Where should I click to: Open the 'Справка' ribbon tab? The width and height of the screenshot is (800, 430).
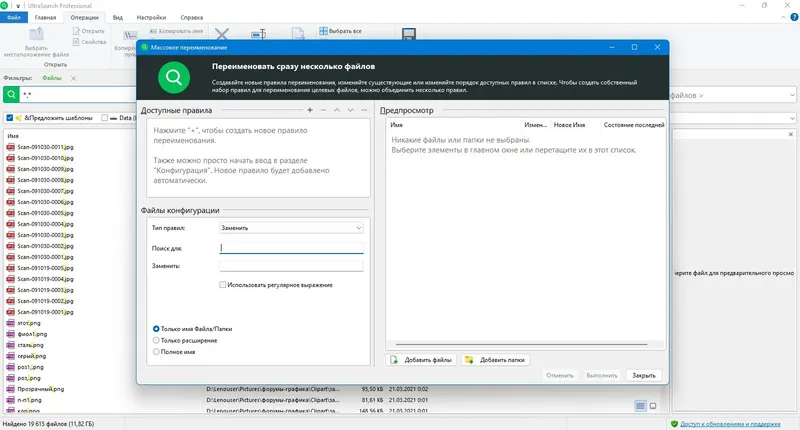click(x=191, y=17)
